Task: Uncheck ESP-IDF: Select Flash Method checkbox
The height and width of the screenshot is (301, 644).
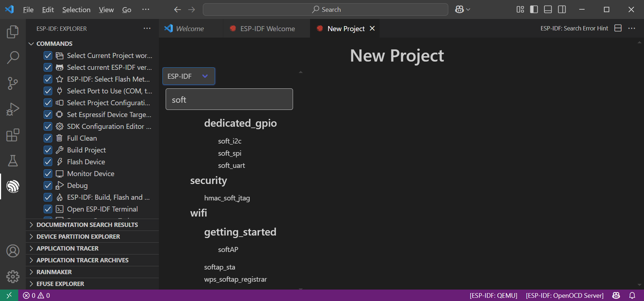Action: (48, 79)
